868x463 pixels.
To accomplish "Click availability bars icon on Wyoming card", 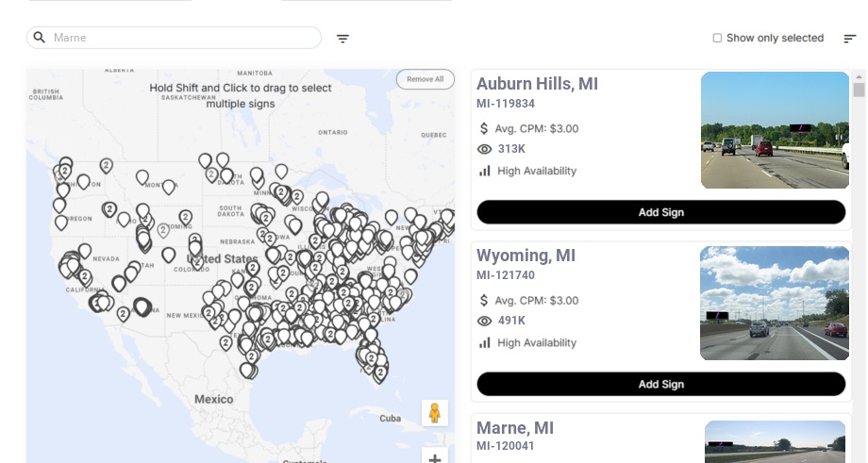I will pyautogui.click(x=485, y=342).
